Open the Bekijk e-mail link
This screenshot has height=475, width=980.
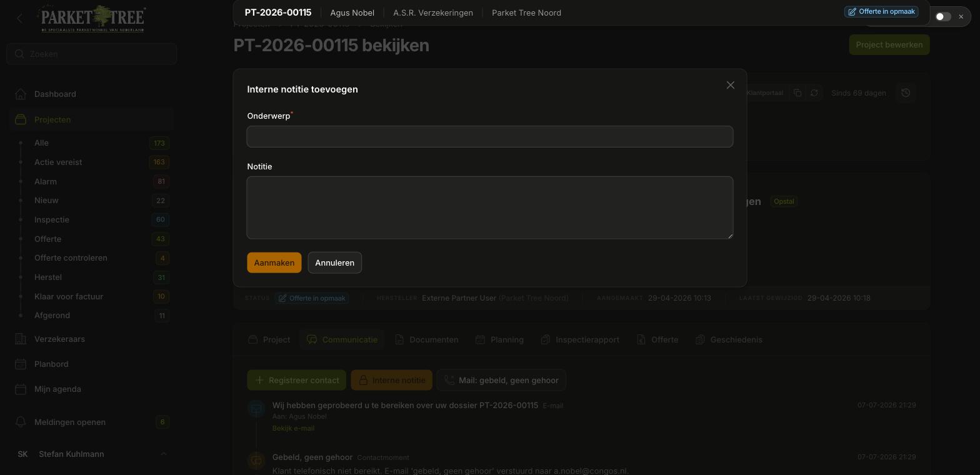pos(293,428)
